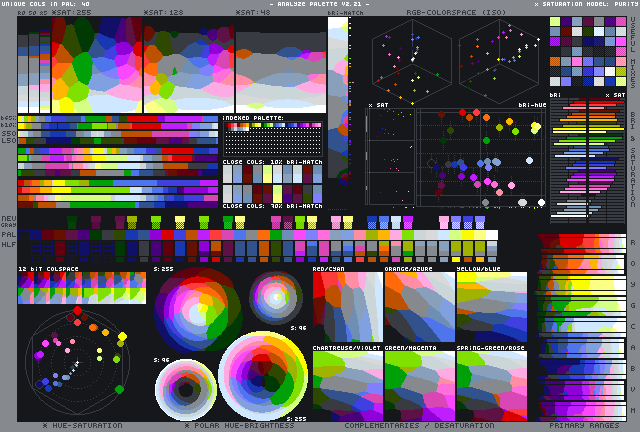Viewport: 640px width, 432px height.
Task: Click the Saturation Model: Purity label
Action: click(x=585, y=4)
